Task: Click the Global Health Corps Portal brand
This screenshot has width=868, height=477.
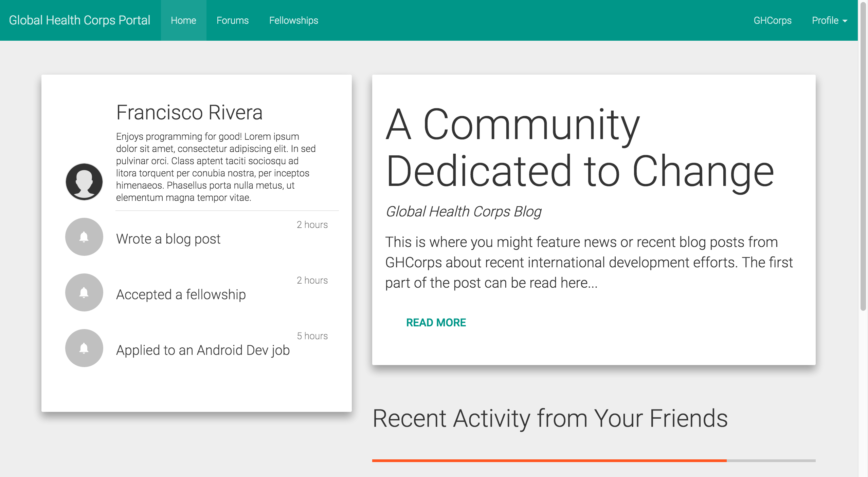Action: point(79,20)
